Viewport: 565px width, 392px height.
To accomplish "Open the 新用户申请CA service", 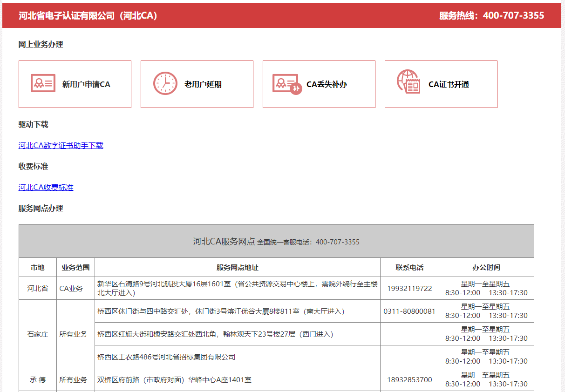I will [86, 84].
